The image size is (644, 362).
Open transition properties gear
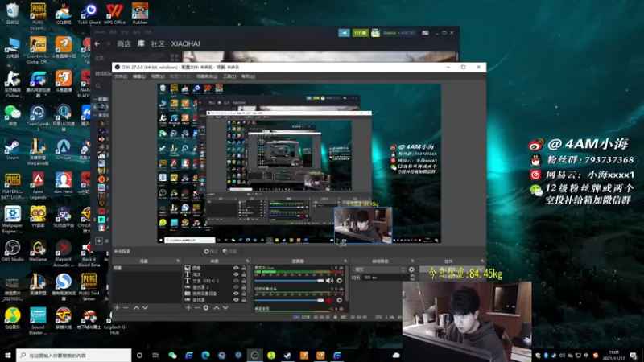coord(411,269)
